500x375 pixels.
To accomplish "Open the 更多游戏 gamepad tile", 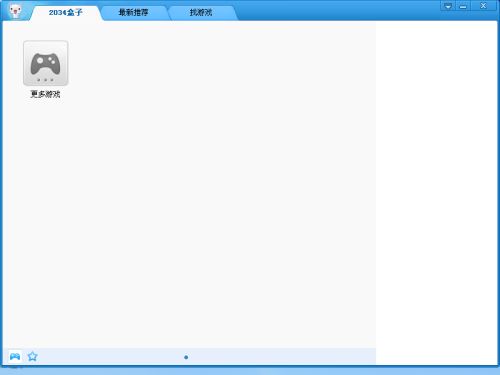I will pos(46,63).
